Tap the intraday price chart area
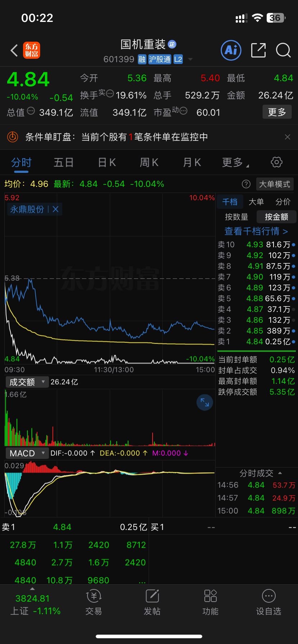Viewport: 298px width, 644px height. [x=110, y=279]
